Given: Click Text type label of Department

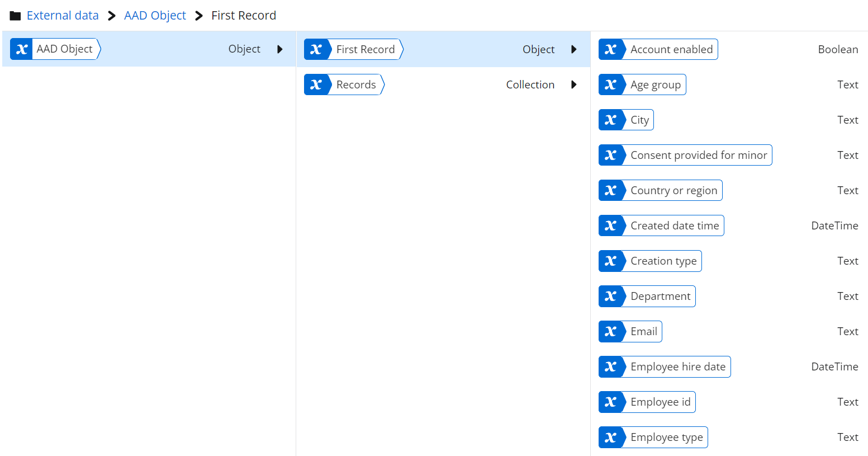Looking at the screenshot, I should [x=847, y=296].
